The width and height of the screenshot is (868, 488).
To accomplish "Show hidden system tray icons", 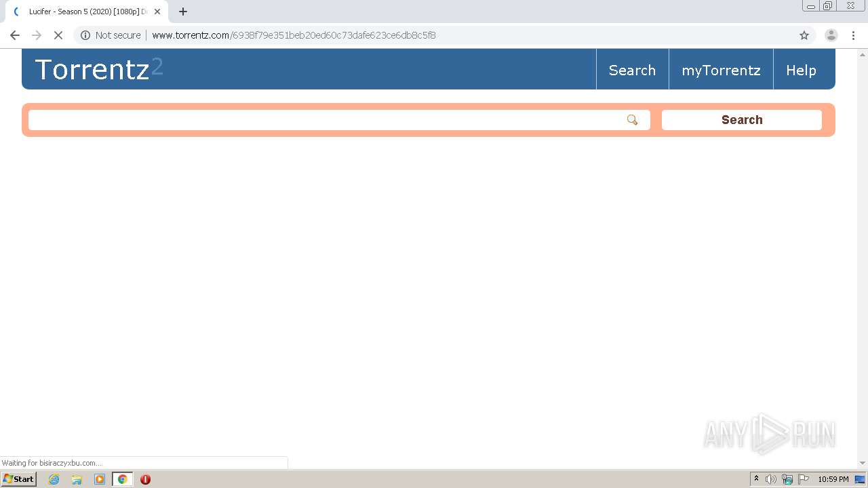I will [756, 479].
